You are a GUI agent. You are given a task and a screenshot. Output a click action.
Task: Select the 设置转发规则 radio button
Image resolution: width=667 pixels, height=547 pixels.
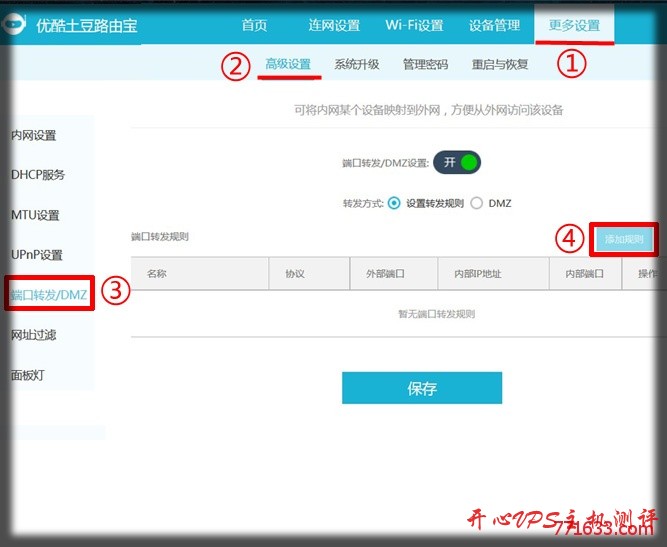pyautogui.click(x=394, y=203)
